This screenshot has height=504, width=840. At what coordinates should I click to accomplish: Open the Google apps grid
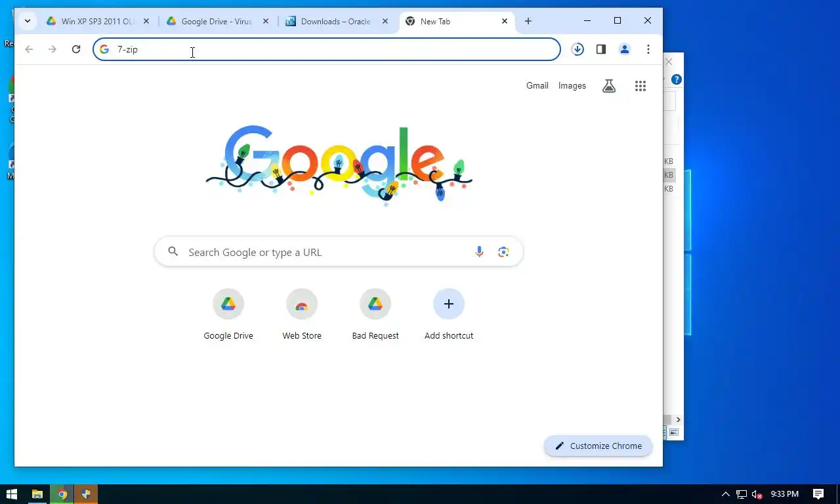click(x=640, y=86)
